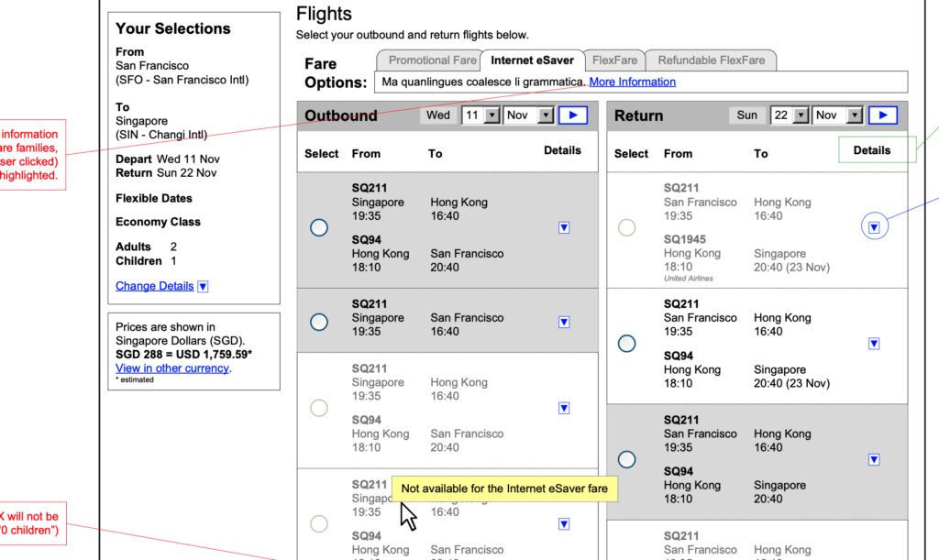Click the SGD 288 = USD 1,759.59* rate text
Screen dimensions: 939x560
point(183,354)
